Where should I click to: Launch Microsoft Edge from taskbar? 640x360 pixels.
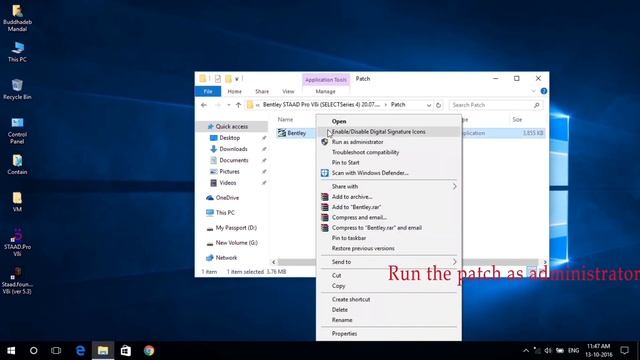pos(80,351)
